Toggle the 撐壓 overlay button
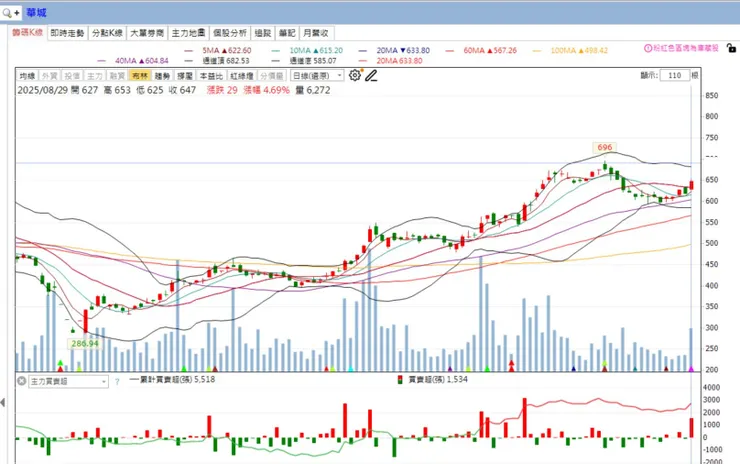This screenshot has width=740, height=464. 185,76
